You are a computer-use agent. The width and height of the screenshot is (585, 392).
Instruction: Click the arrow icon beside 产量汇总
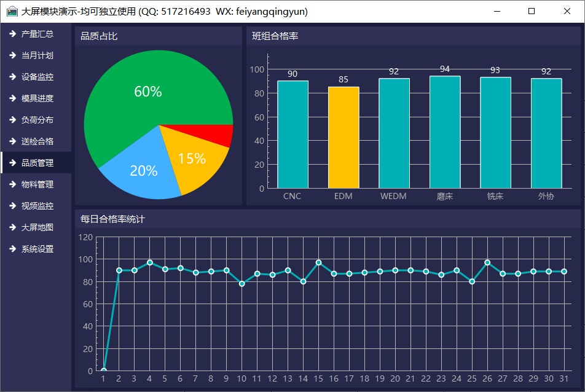[12, 34]
